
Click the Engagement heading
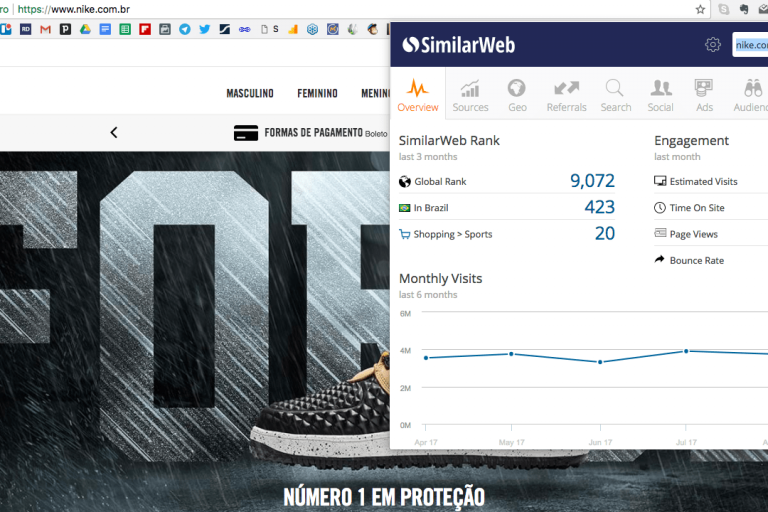click(691, 141)
